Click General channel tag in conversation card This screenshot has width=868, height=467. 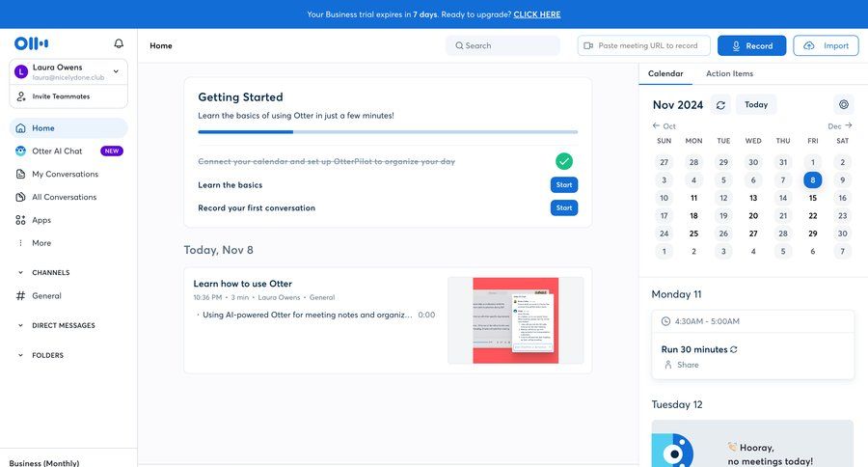[321, 297]
